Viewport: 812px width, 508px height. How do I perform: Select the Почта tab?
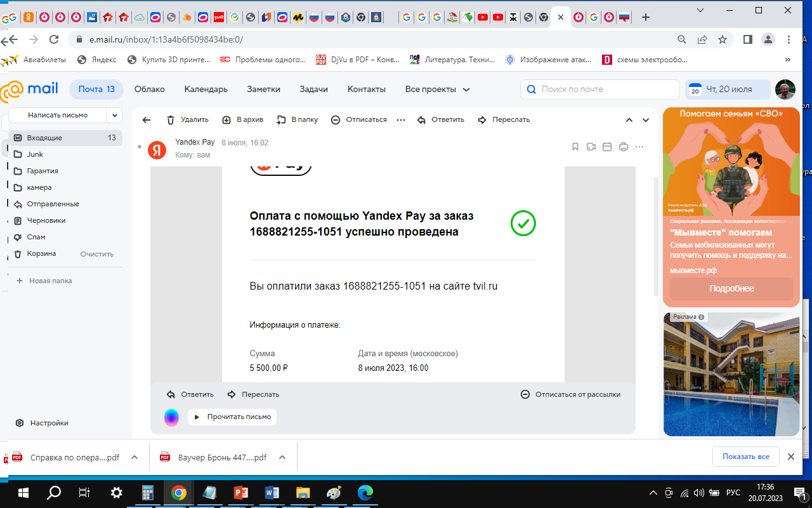click(96, 90)
